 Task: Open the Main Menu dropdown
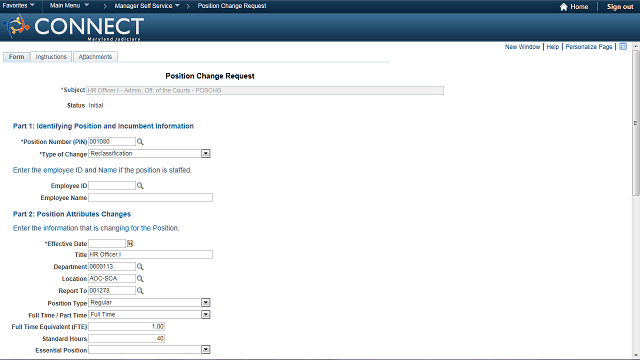tap(69, 6)
